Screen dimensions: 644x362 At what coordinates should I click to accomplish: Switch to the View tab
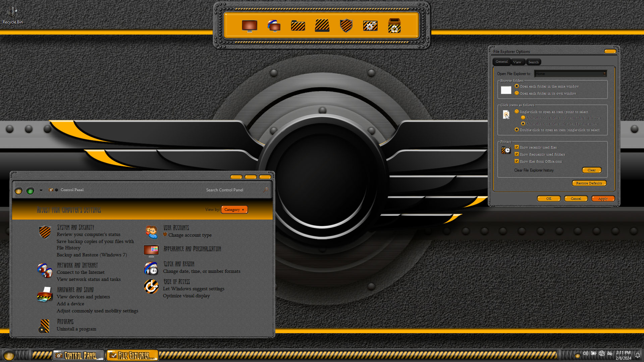[x=517, y=62]
